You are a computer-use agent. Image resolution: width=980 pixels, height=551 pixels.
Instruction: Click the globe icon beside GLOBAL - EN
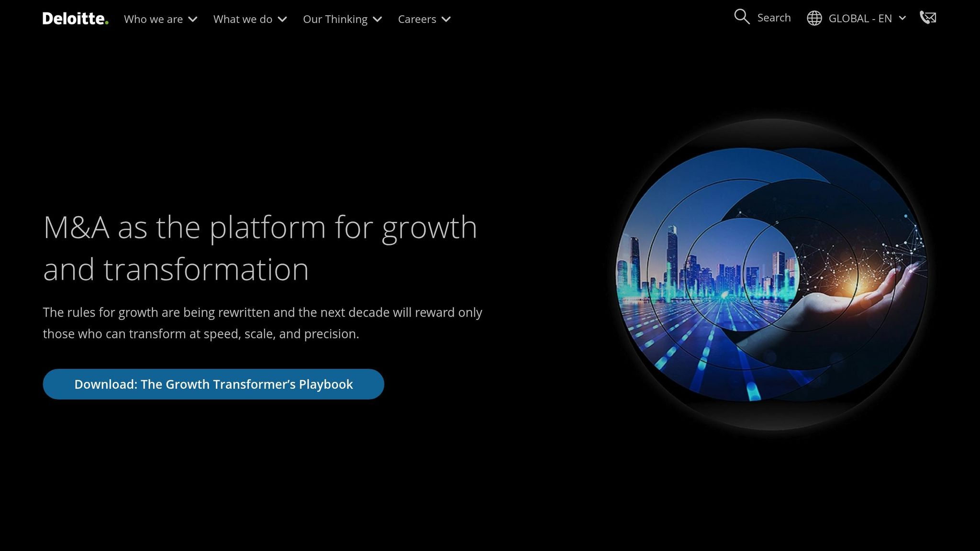tap(815, 18)
